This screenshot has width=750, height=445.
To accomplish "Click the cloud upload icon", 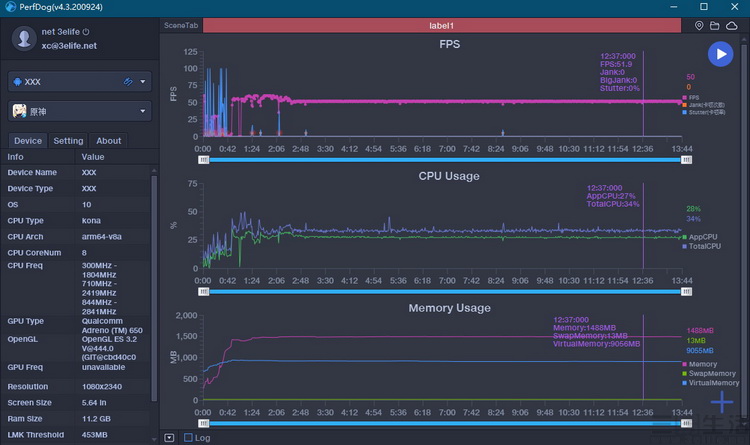I will point(732,26).
